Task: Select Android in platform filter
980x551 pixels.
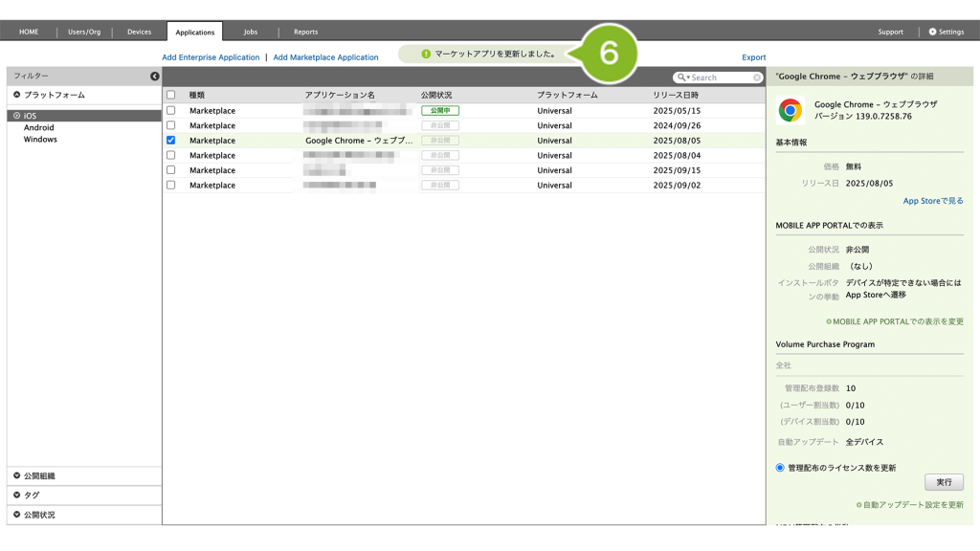Action: (x=39, y=127)
